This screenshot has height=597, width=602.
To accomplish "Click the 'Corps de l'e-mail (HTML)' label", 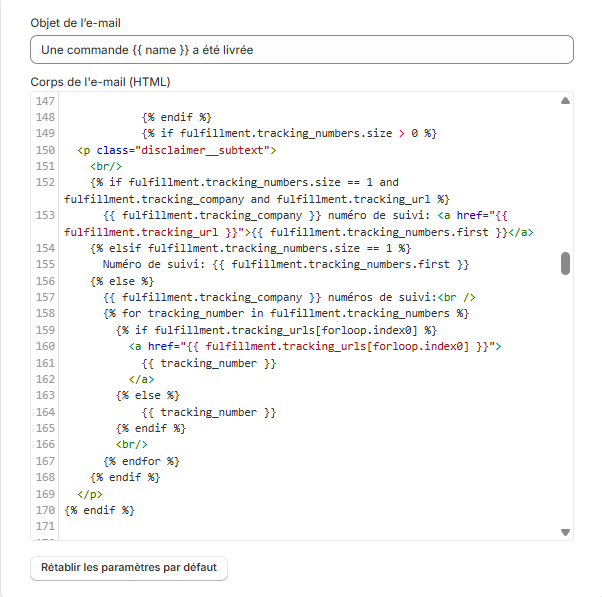I will pyautogui.click(x=100, y=82).
